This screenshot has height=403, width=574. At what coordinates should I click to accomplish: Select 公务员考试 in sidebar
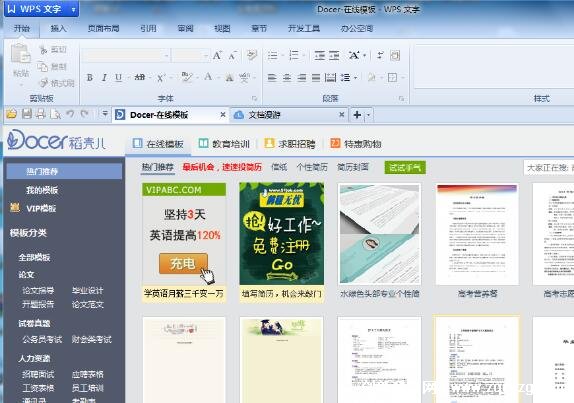pyautogui.click(x=42, y=339)
